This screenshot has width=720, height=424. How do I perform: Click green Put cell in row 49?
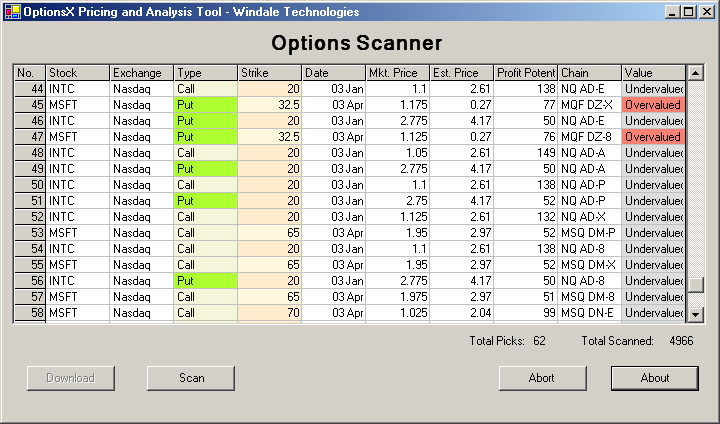(x=206, y=169)
